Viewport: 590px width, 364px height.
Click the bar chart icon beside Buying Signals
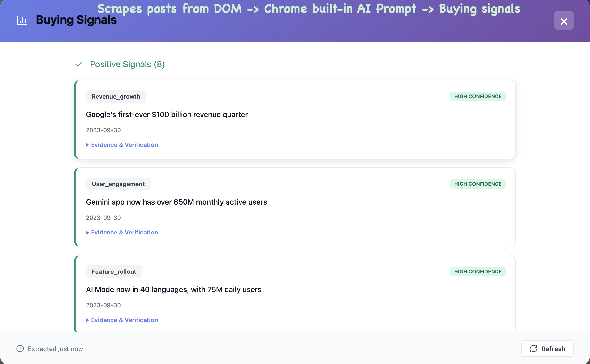pos(22,20)
